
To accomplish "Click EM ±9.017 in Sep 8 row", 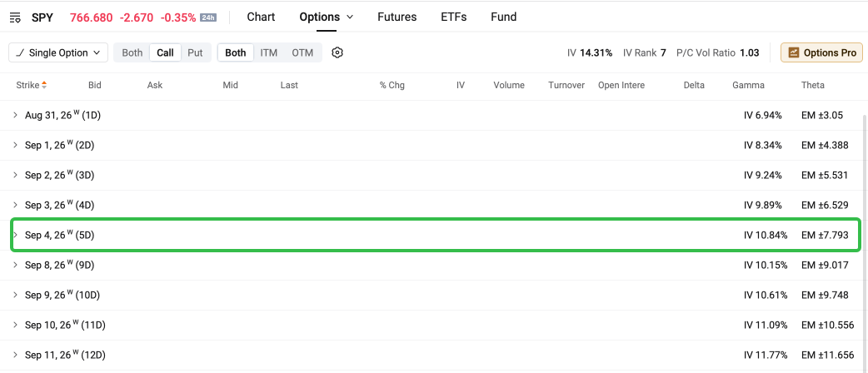I will click(x=825, y=265).
